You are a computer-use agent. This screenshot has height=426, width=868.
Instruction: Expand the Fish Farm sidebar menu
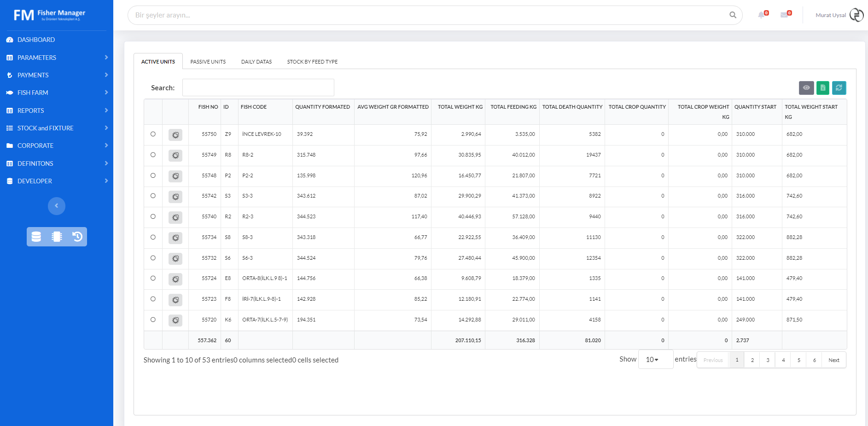(x=57, y=93)
